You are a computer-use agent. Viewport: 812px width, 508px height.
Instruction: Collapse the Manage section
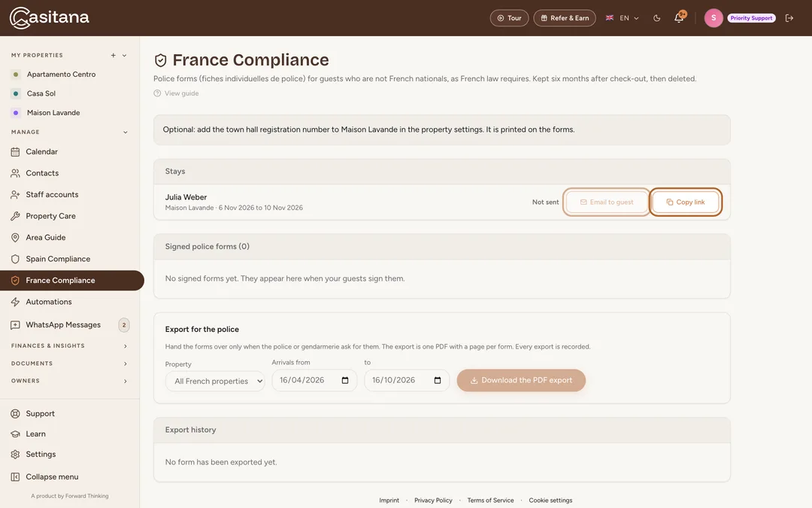(x=125, y=132)
